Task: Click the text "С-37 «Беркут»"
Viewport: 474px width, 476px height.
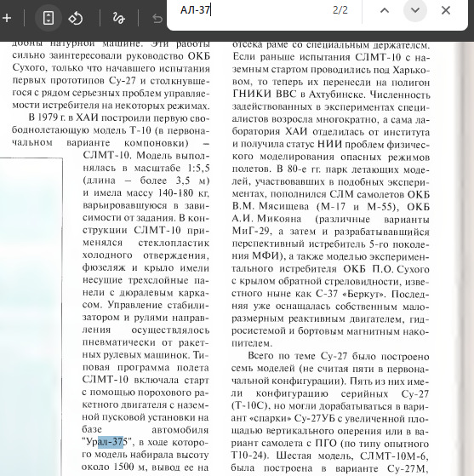Action: [x=351, y=294]
